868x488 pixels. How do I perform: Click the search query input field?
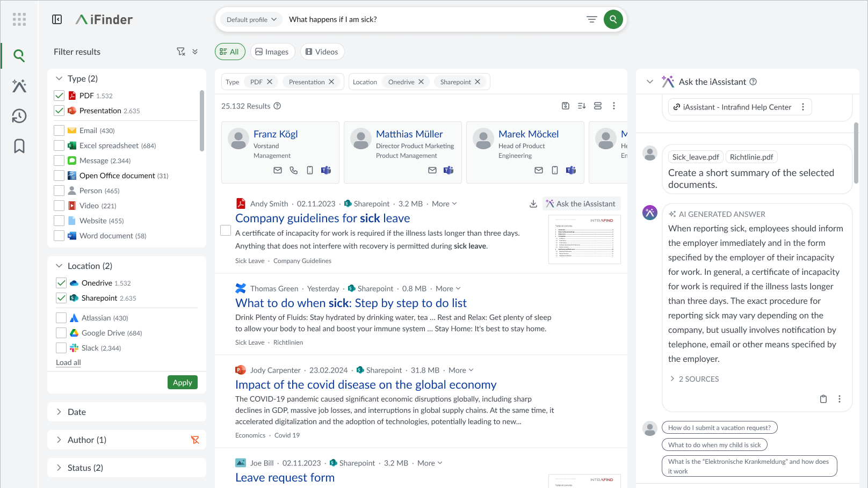(432, 19)
